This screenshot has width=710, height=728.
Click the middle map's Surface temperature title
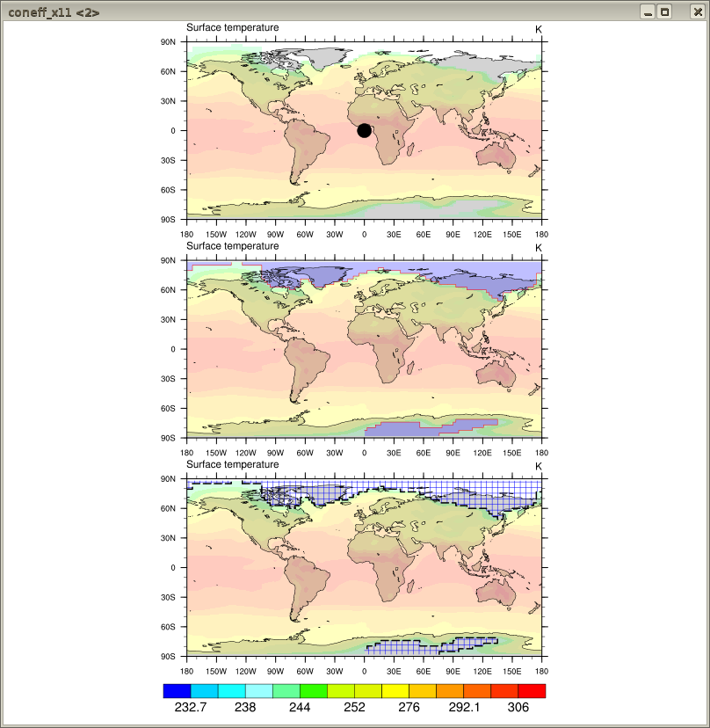tap(233, 246)
